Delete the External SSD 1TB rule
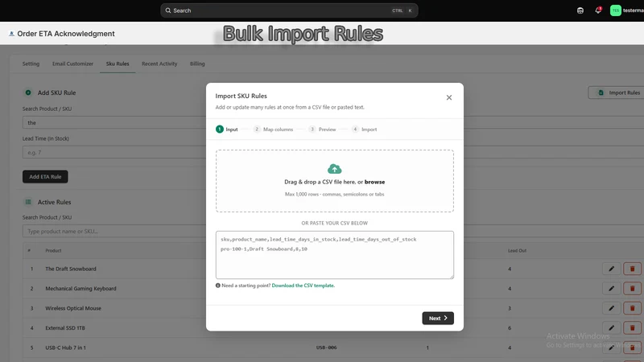Viewport: 644px width, 362px height. point(632,328)
